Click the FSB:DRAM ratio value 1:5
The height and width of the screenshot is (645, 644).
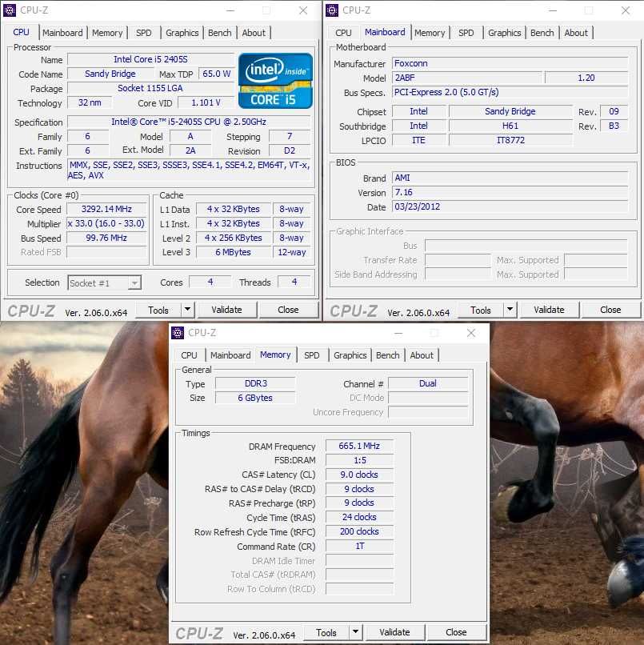click(359, 460)
